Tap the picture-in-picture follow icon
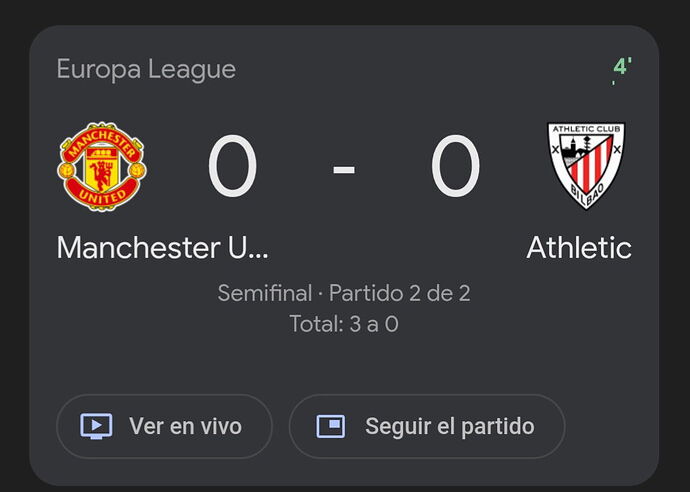Screen dimensions: 690x492 click(x=331, y=426)
